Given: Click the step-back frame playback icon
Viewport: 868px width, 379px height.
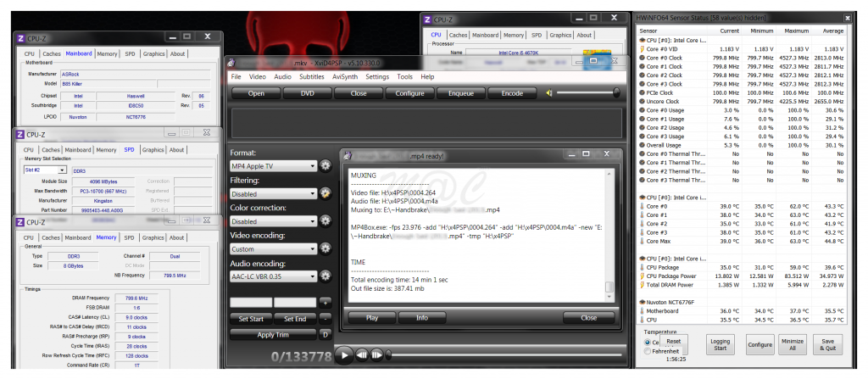Looking at the screenshot, I should (362, 355).
